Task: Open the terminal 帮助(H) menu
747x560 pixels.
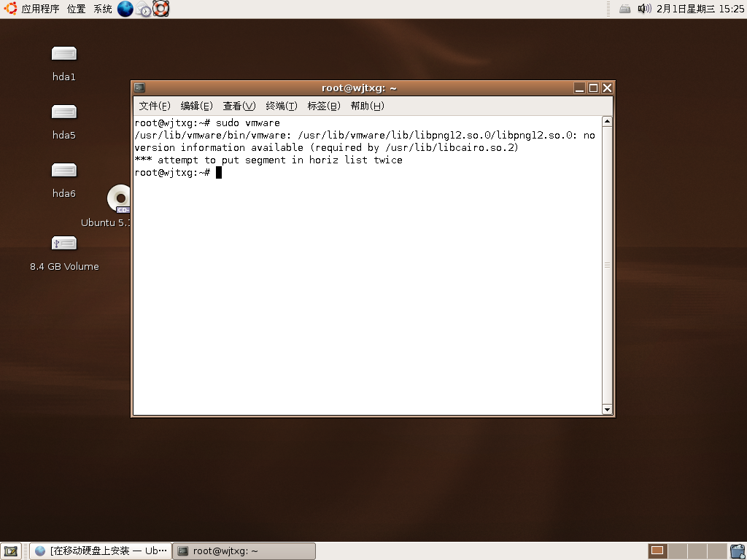Action: point(368,106)
